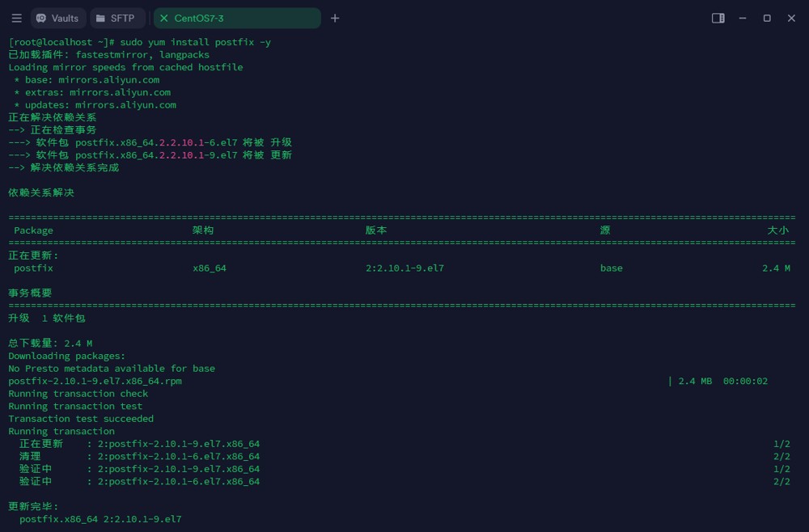This screenshot has height=532, width=809.
Task: Click the 'Running transaction test' line
Action: pyautogui.click(x=75, y=406)
